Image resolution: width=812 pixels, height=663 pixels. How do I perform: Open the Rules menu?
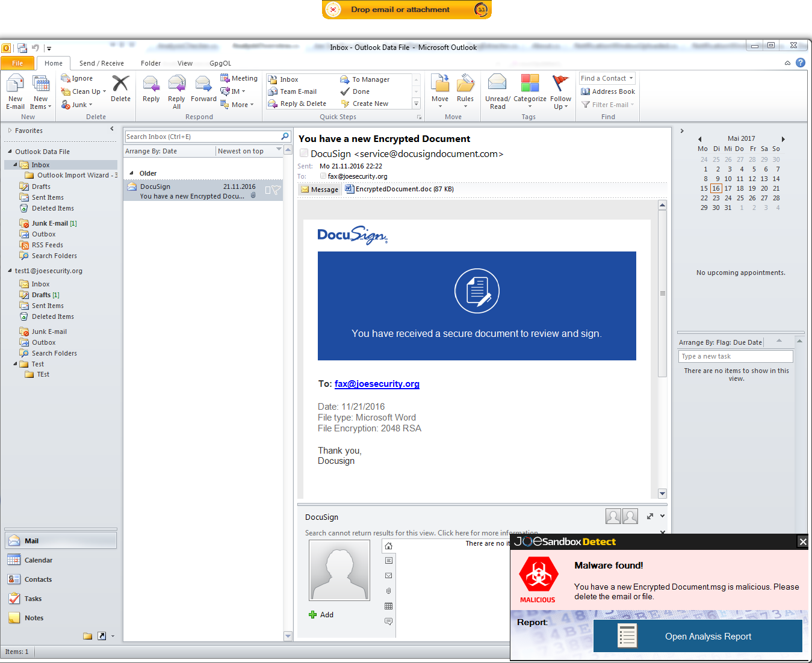(465, 91)
